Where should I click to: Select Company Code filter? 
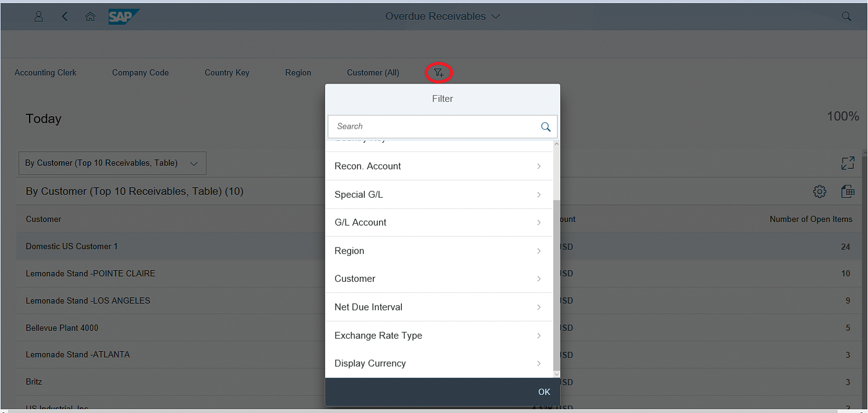(140, 73)
